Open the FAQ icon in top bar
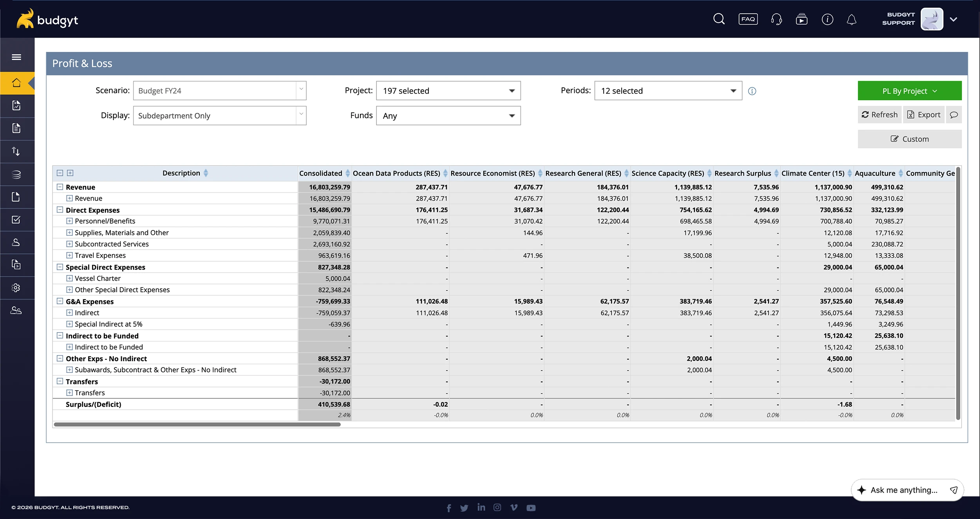This screenshot has height=519, width=980. click(748, 19)
